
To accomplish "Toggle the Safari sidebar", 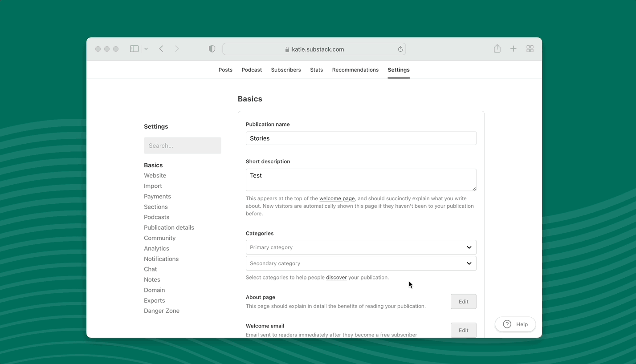I will click(x=134, y=49).
